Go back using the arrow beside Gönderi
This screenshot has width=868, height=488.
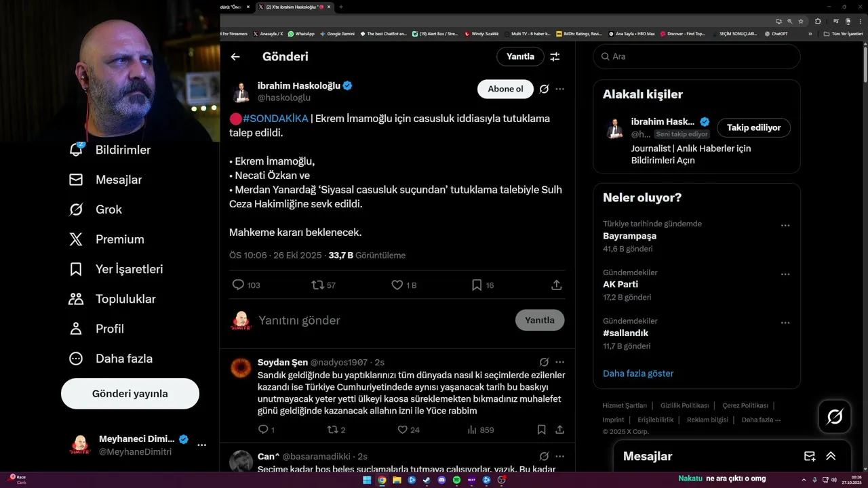click(x=235, y=57)
